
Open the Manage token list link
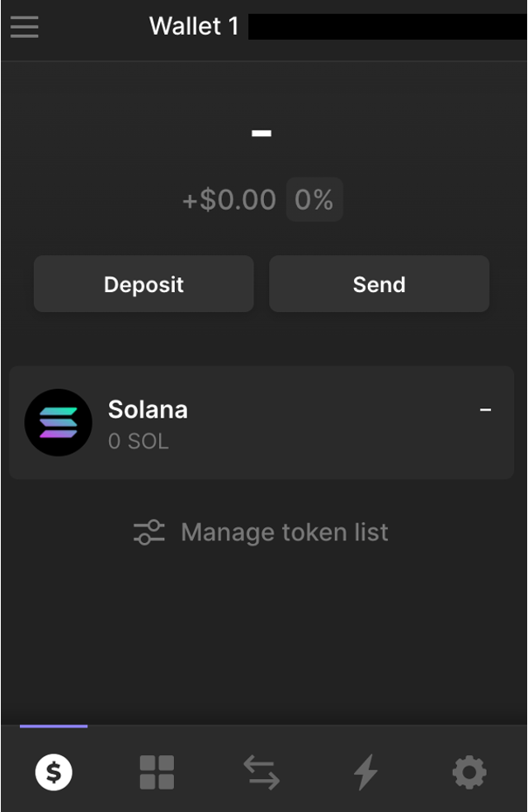(285, 532)
